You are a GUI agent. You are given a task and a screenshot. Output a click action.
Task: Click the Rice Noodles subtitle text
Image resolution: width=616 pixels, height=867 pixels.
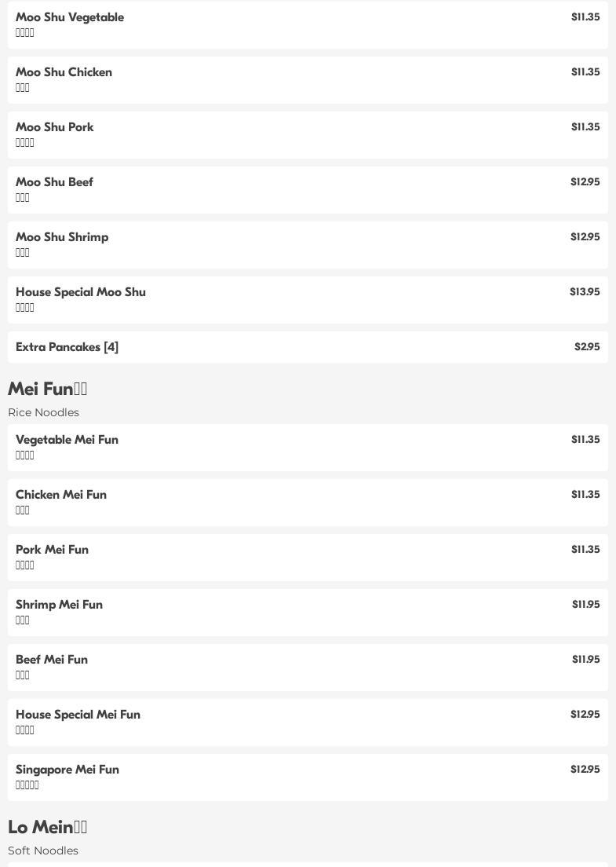pyautogui.click(x=43, y=412)
